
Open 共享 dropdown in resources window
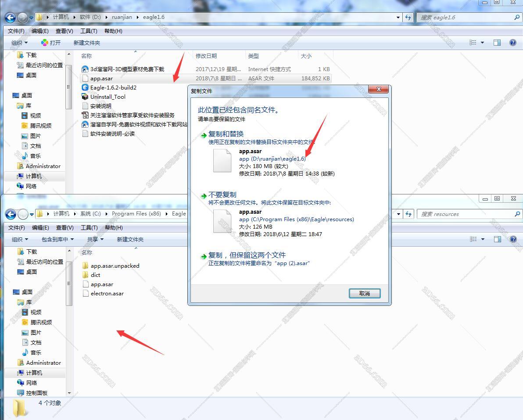pos(95,239)
